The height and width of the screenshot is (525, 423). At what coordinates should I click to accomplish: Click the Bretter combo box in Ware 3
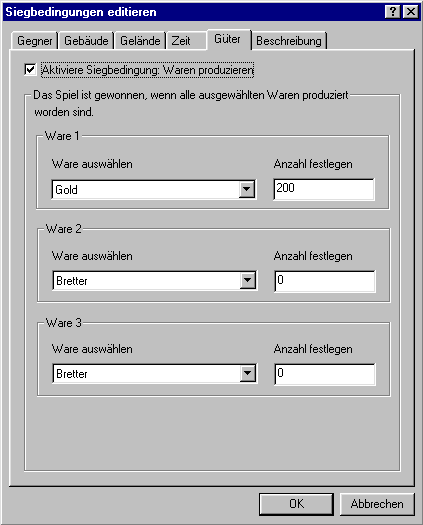pyautogui.click(x=155, y=373)
